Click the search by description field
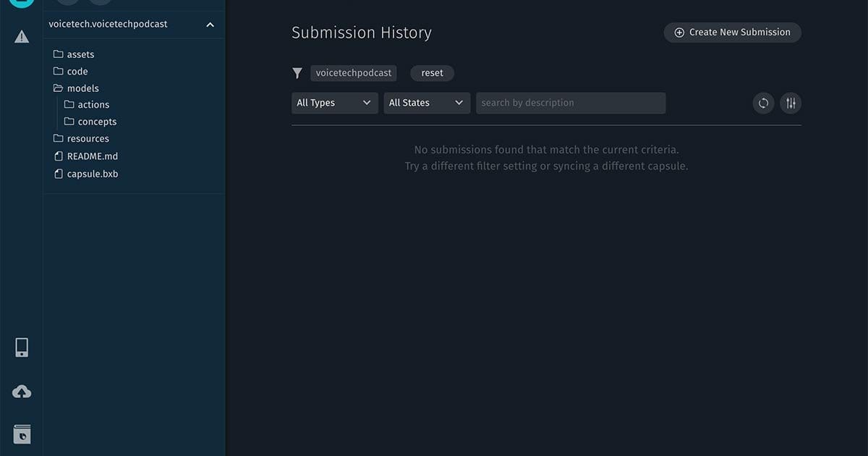 (570, 103)
